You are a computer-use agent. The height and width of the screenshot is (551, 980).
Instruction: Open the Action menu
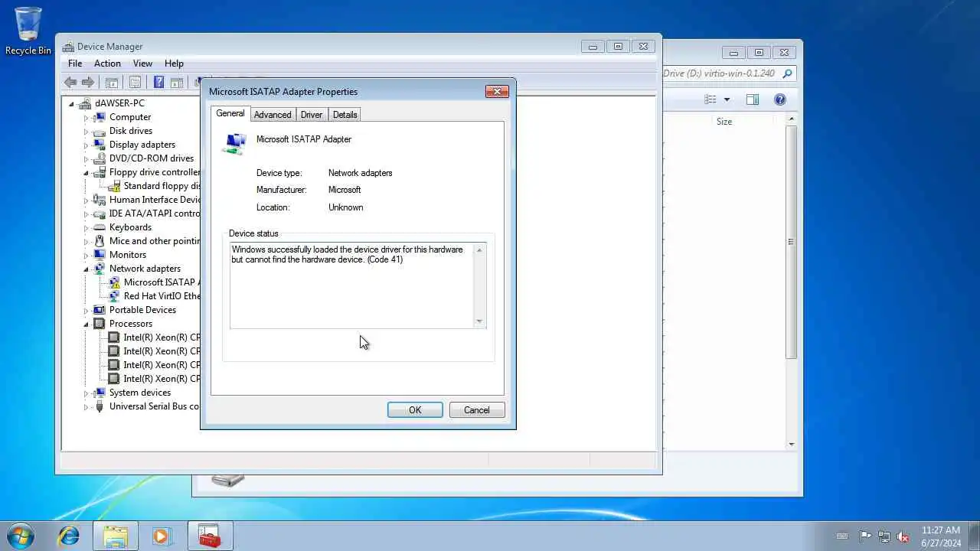click(107, 64)
